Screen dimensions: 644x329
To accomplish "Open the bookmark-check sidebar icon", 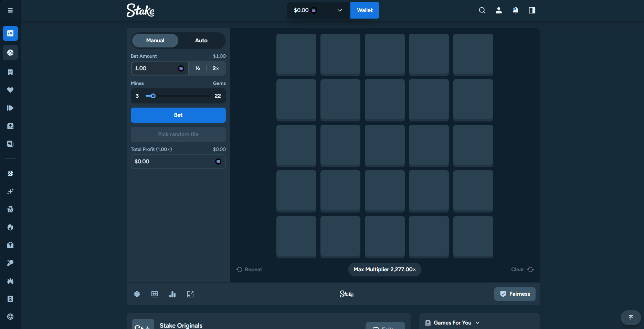I will pyautogui.click(x=10, y=72).
